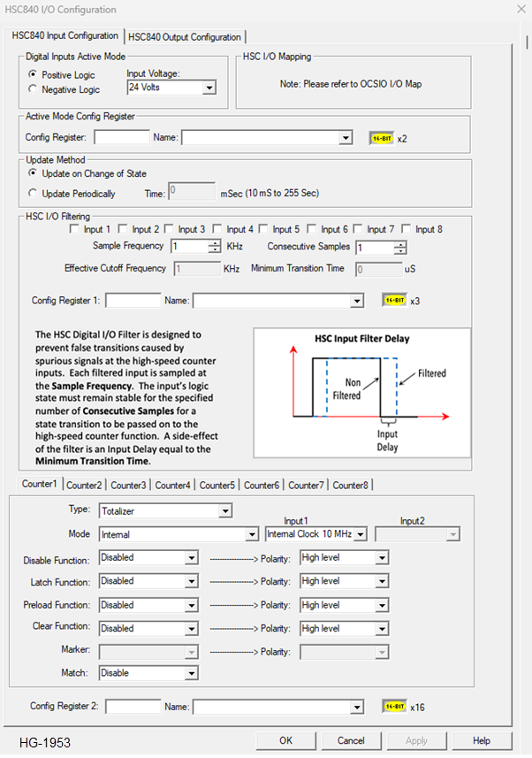Click the Apply button
532x758 pixels.
[x=416, y=740]
